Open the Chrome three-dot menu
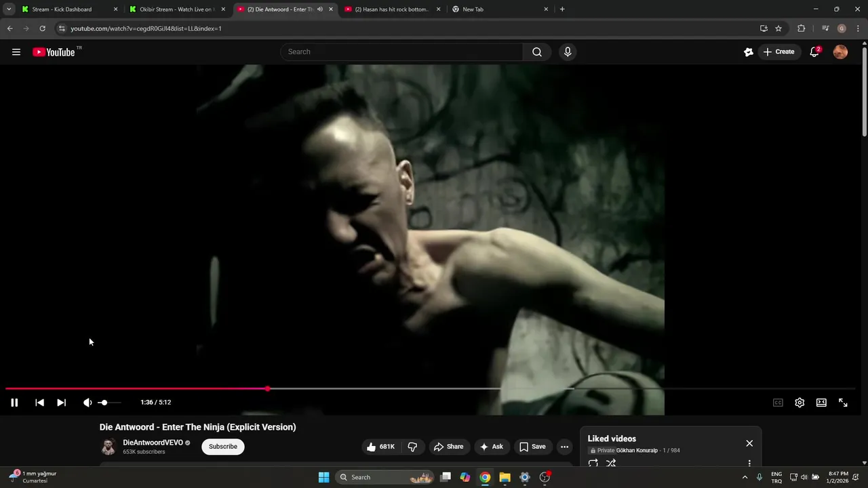868x488 pixels. pos(859,28)
